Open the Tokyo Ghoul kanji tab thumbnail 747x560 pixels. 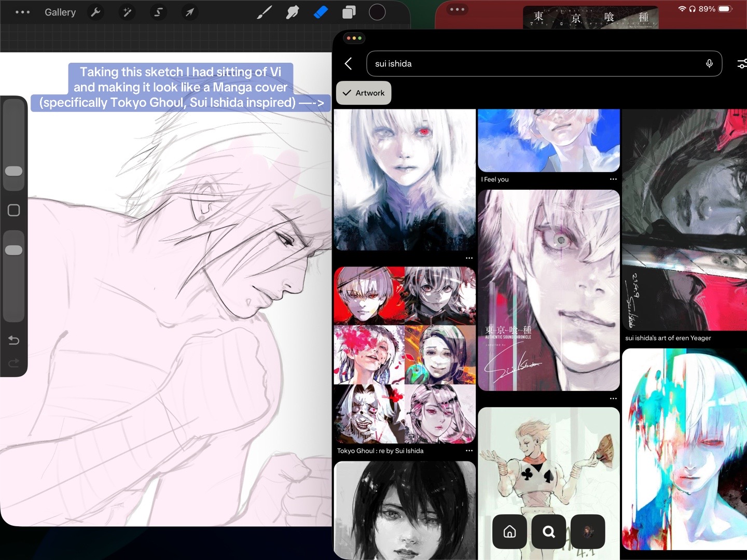pyautogui.click(x=591, y=17)
